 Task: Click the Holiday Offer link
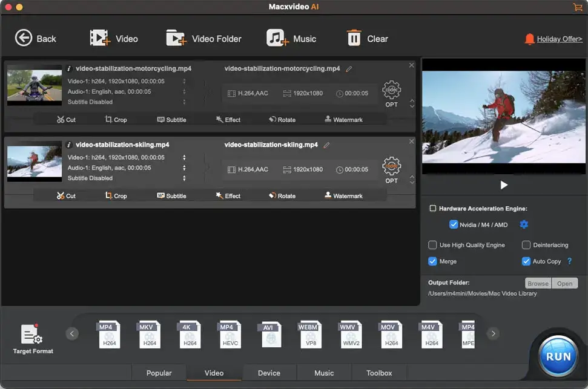558,38
